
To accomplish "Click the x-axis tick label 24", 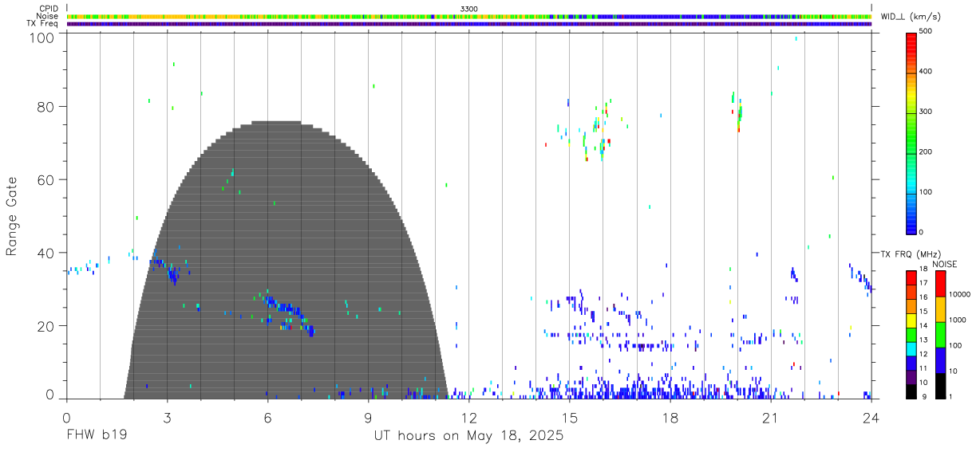I will tap(871, 417).
